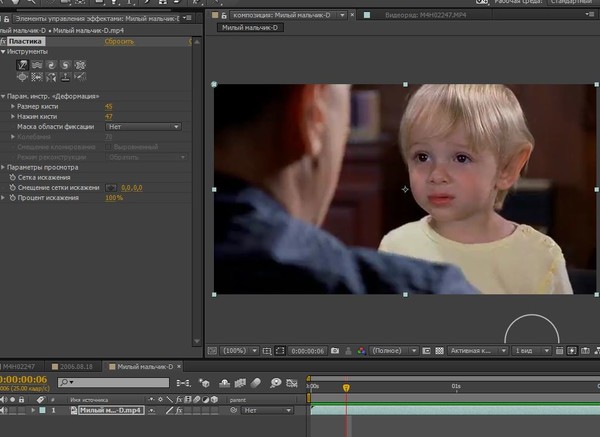Image resolution: width=600 pixels, height=437 pixels.
Task: Select the Twirl Clockwise tool icon
Action: 51,65
